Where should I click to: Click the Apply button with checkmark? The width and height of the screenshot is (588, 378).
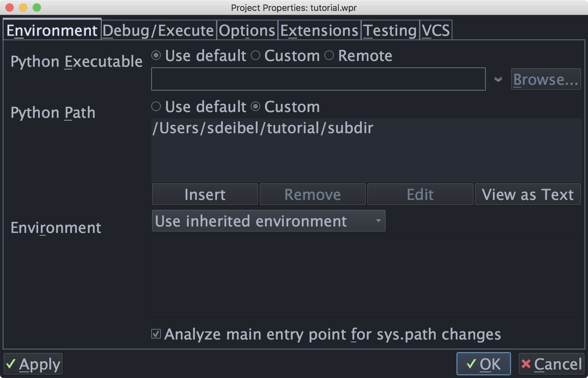pyautogui.click(x=33, y=364)
